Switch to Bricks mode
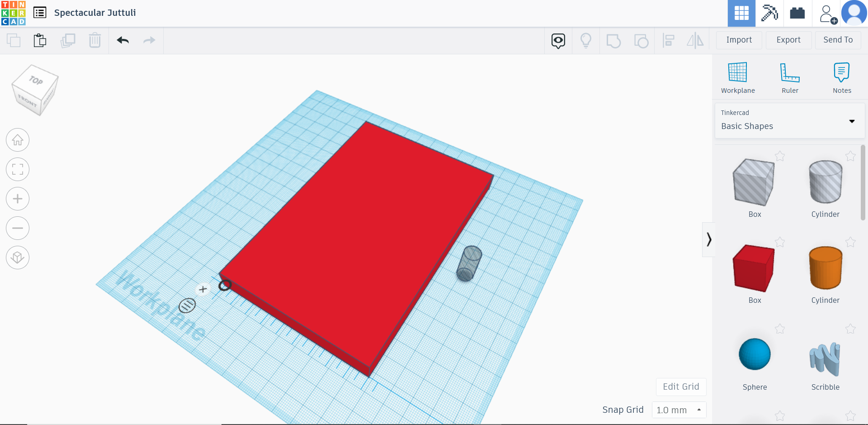The height and width of the screenshot is (425, 868). click(797, 13)
